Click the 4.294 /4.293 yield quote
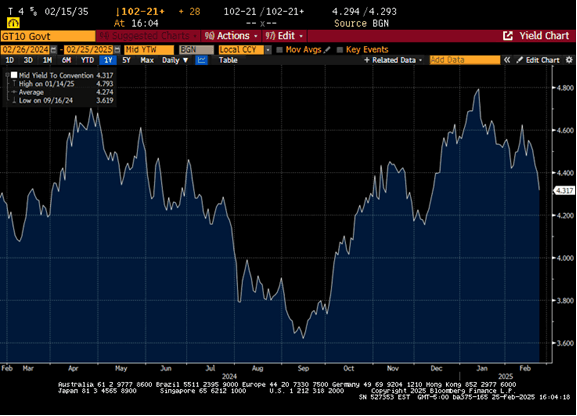The width and height of the screenshot is (577, 416). pyautogui.click(x=364, y=11)
